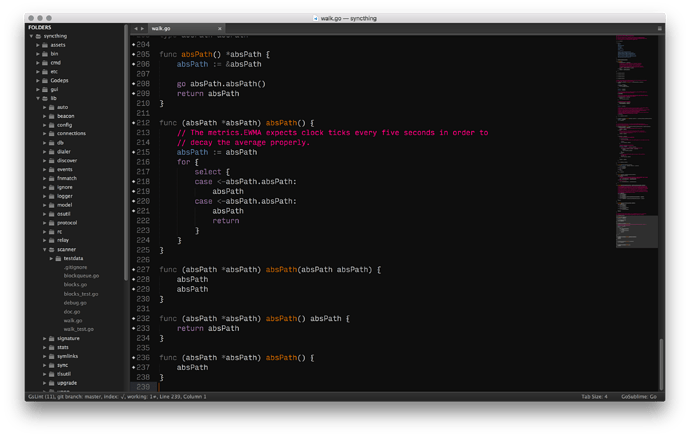
Task: Expand the ignore folder arrow
Action: (44, 187)
